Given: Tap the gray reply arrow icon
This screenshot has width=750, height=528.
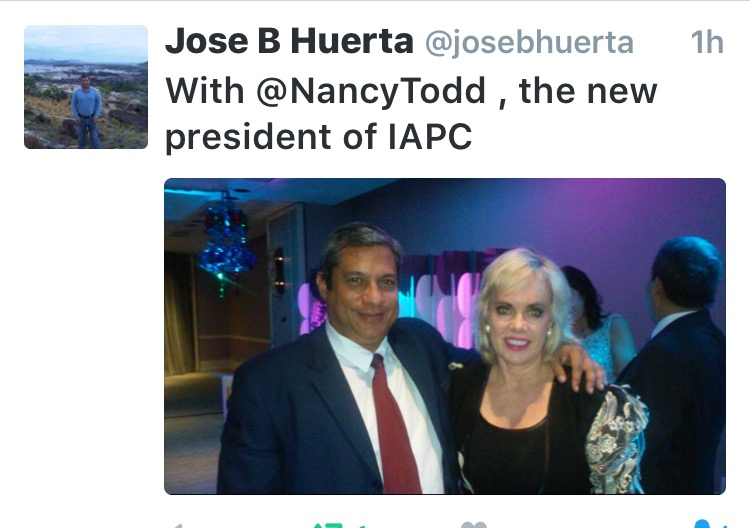Looking at the screenshot, I should [178, 526].
